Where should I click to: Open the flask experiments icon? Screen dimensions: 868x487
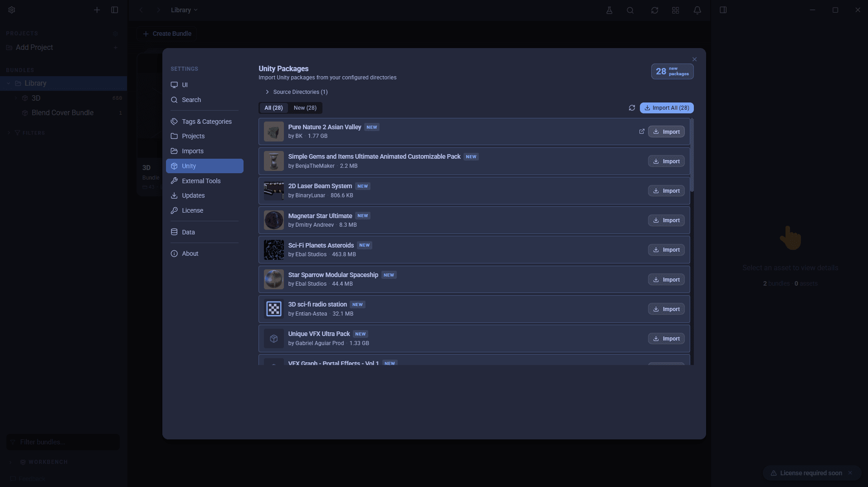coord(610,10)
